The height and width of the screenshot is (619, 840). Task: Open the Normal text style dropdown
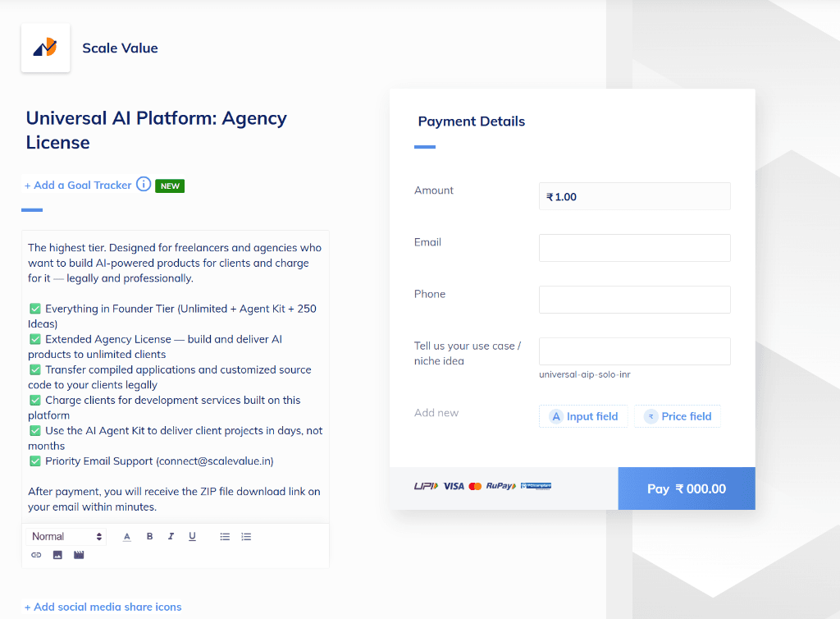click(x=66, y=536)
